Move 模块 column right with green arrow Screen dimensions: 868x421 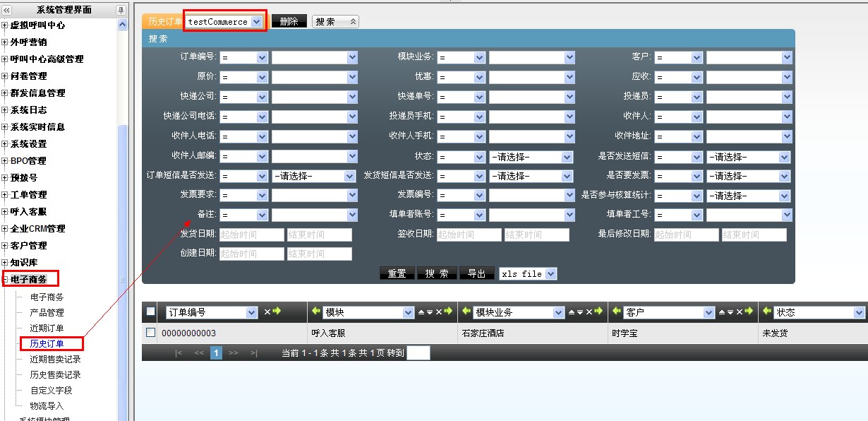(x=447, y=312)
